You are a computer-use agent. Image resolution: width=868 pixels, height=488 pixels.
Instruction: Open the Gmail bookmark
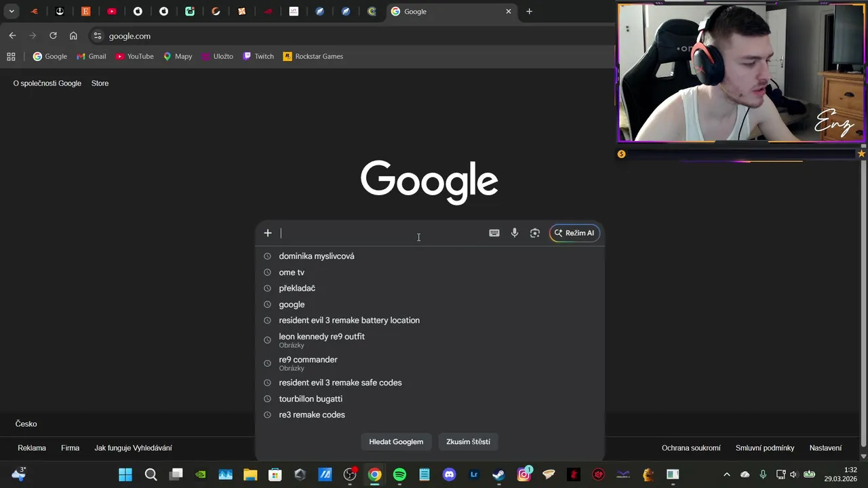[x=92, y=56]
